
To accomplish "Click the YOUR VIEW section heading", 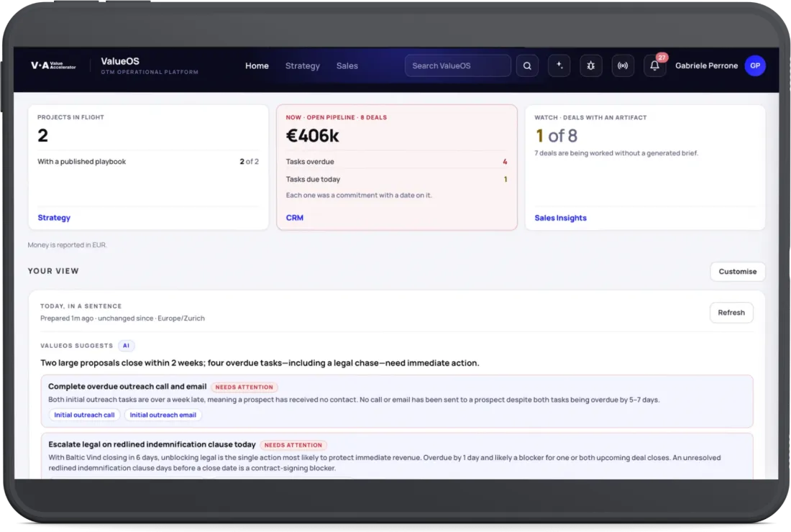I will pos(53,271).
